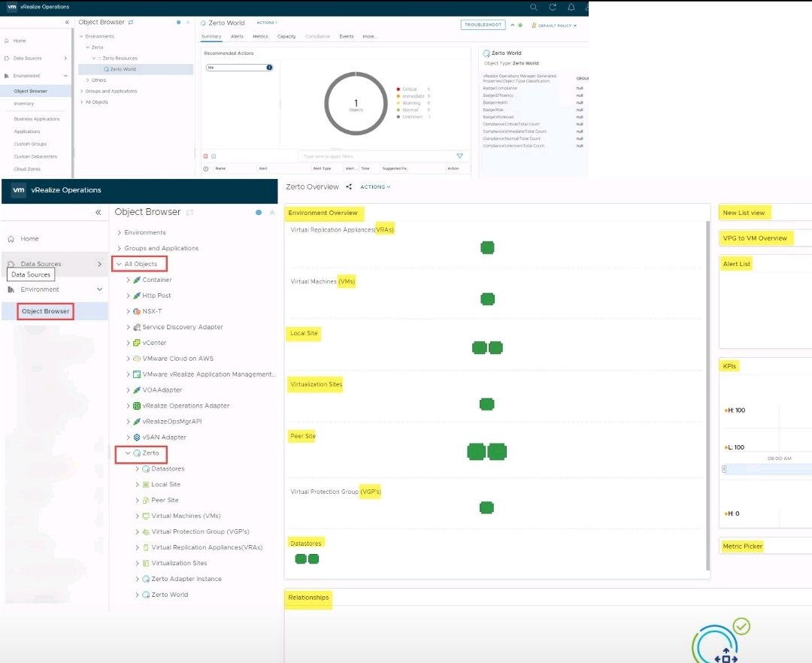Select Zerto World in top Object Browser tree
The image size is (812, 663).
tap(123, 69)
